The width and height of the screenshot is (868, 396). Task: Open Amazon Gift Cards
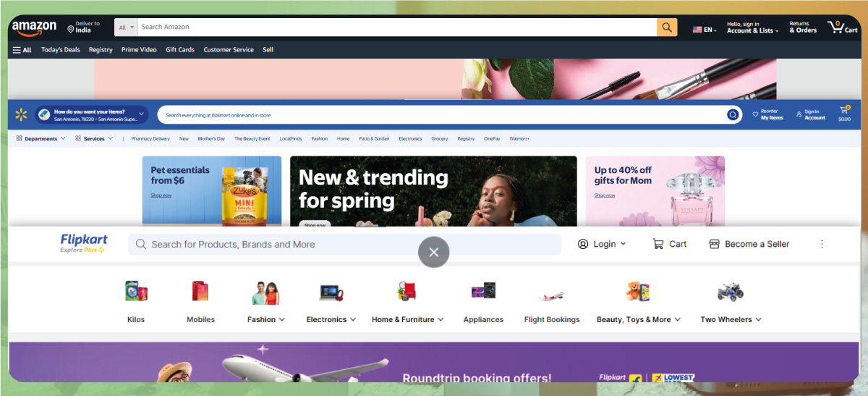(180, 50)
